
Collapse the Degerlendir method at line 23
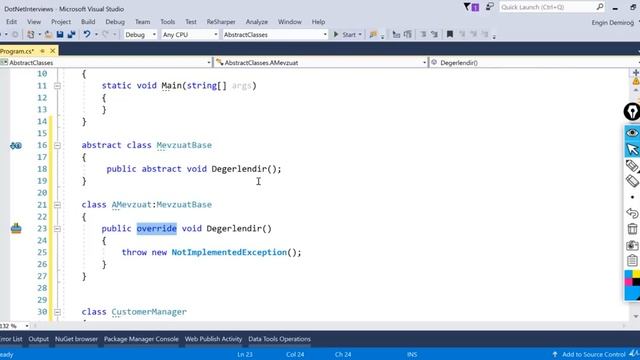(57, 229)
